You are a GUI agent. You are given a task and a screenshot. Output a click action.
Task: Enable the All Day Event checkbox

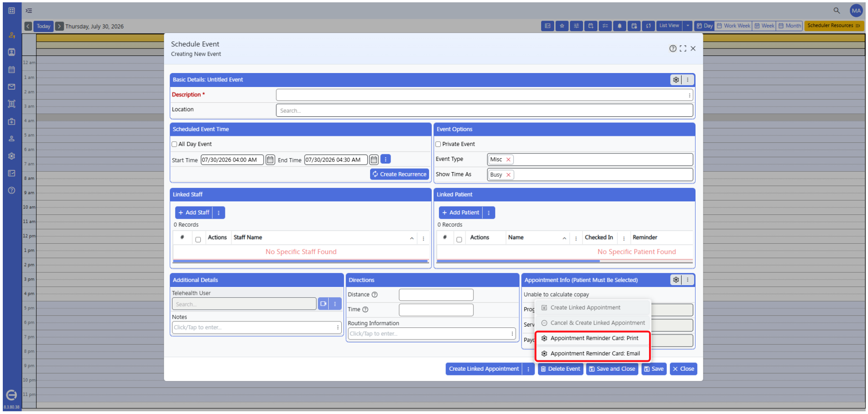pyautogui.click(x=175, y=144)
